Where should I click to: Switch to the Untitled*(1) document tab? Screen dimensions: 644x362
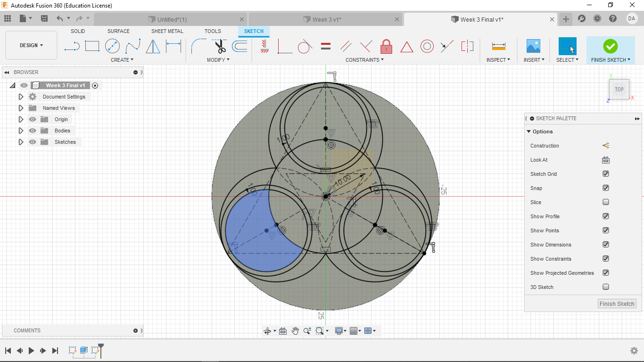click(170, 19)
